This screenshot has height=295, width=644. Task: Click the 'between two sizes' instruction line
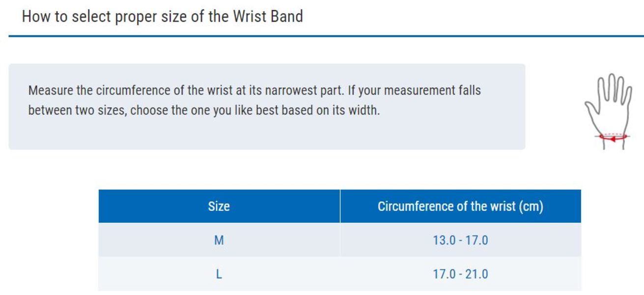204,110
